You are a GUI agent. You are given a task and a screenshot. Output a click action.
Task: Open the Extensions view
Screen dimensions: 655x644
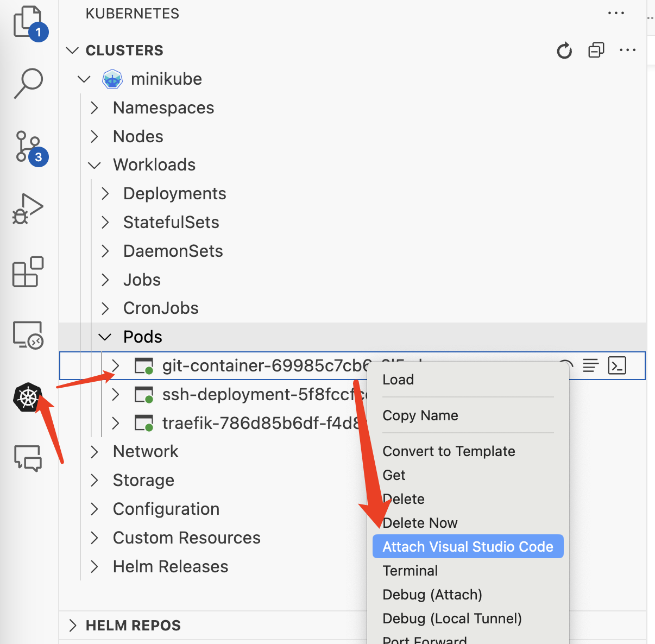coord(28,272)
